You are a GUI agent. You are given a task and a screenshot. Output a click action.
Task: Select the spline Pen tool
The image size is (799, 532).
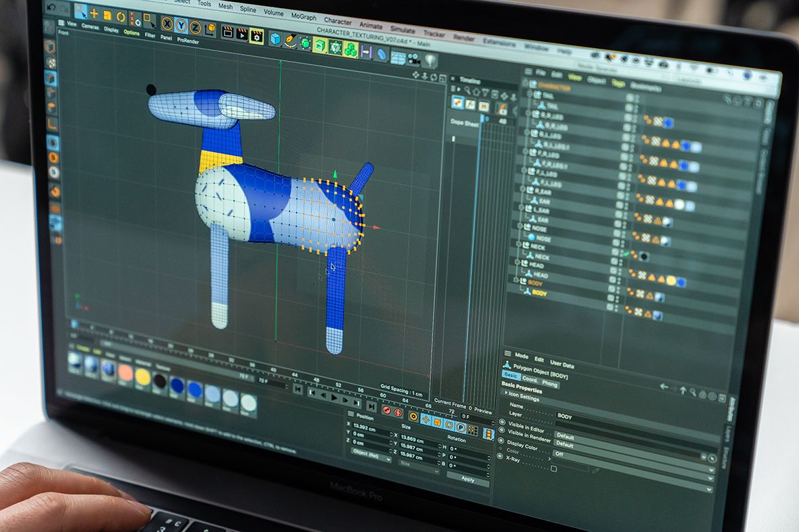point(290,41)
